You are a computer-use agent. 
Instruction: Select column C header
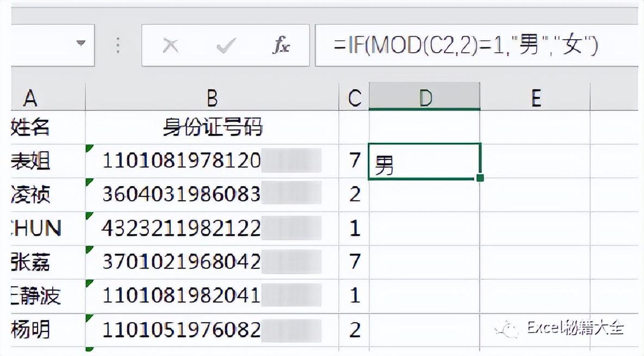(354, 97)
